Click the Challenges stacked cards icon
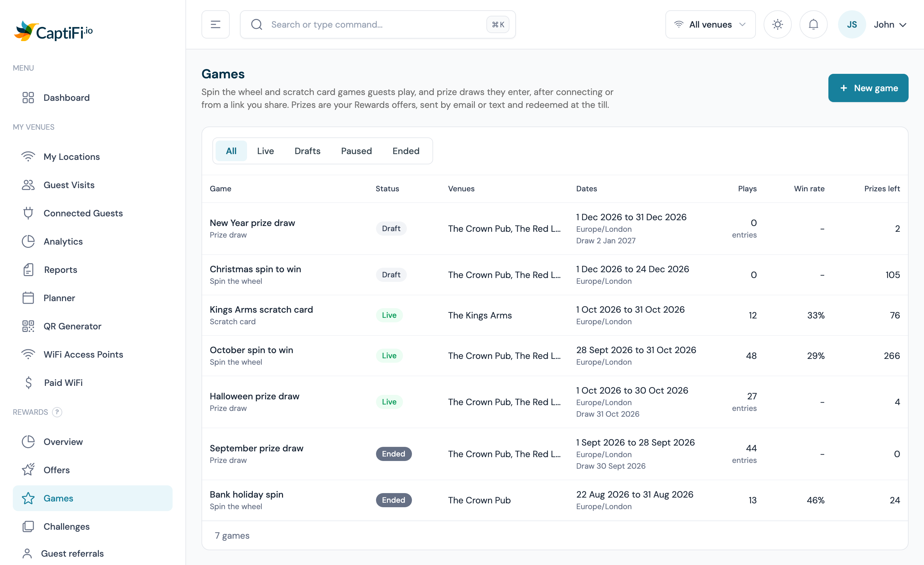The image size is (924, 565). [x=28, y=526]
